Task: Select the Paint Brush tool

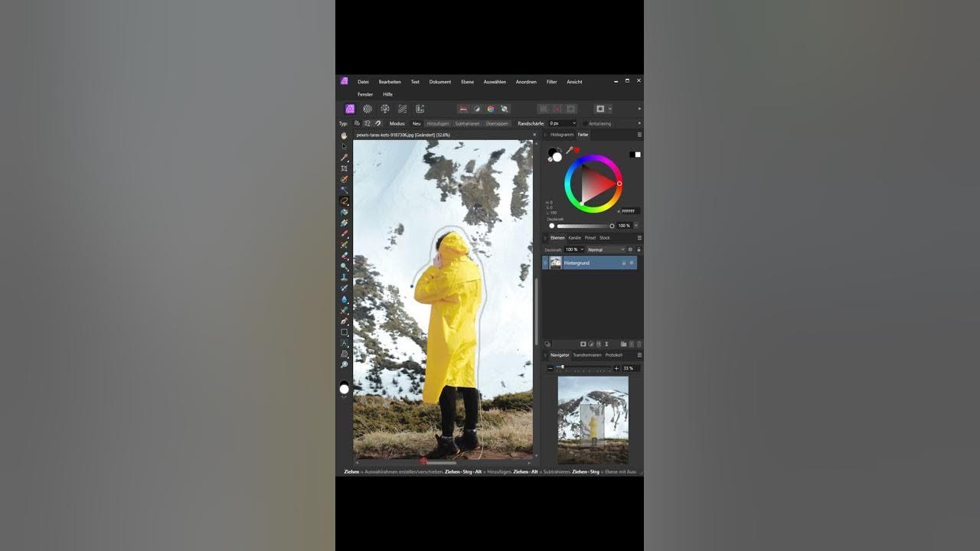Action: coord(344,233)
